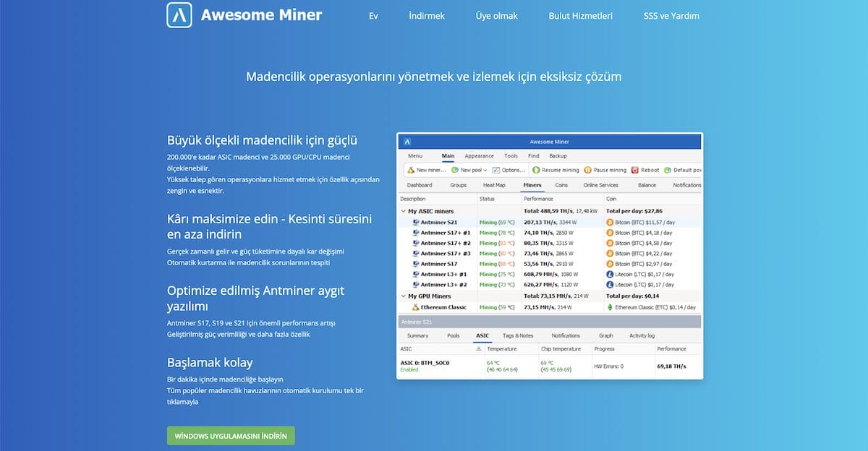This screenshot has height=451, width=868.
Task: Open the Online Services view tab
Action: pyautogui.click(x=601, y=185)
